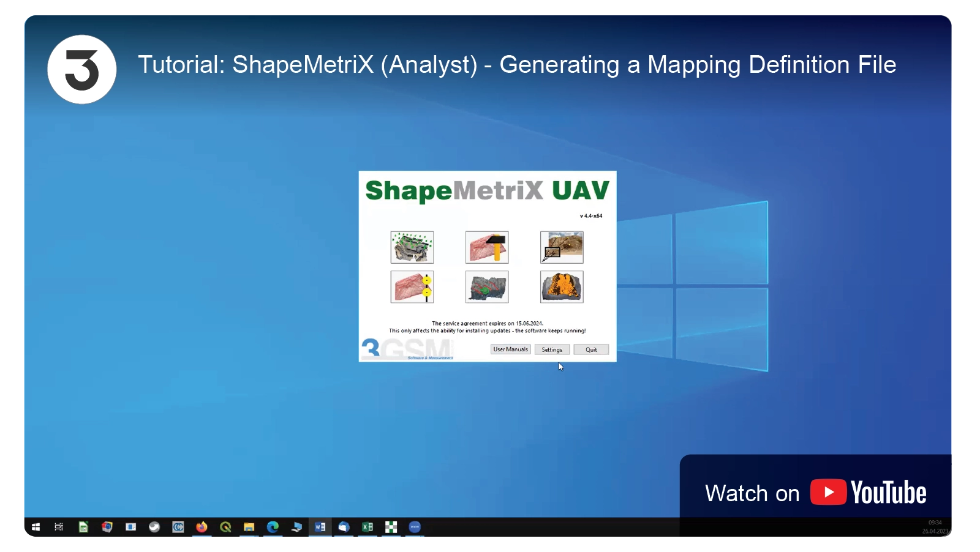This screenshot has height=552, width=980.
Task: Open the Windows Start menu
Action: coord(36,527)
